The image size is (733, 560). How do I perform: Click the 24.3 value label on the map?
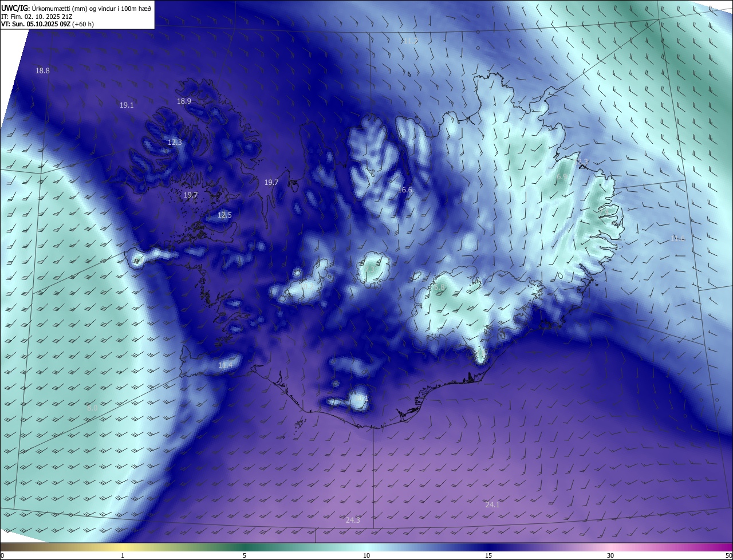[353, 520]
